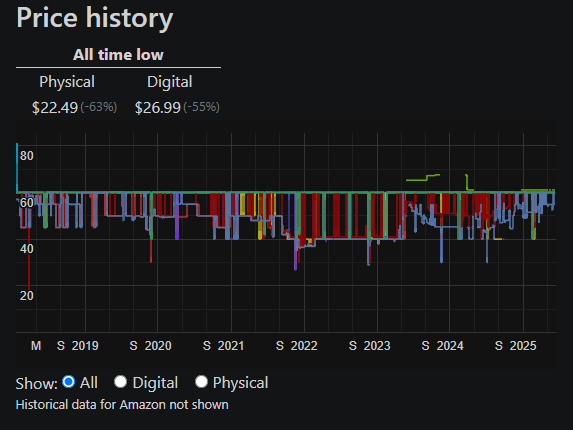Click the (-55%) discount text
Image resolution: width=573 pixels, height=430 pixels.
click(x=201, y=107)
